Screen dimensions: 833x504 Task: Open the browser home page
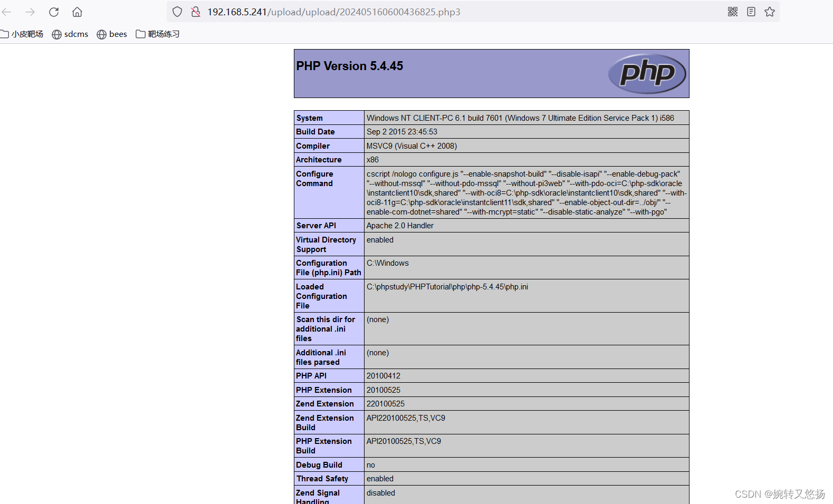click(77, 12)
